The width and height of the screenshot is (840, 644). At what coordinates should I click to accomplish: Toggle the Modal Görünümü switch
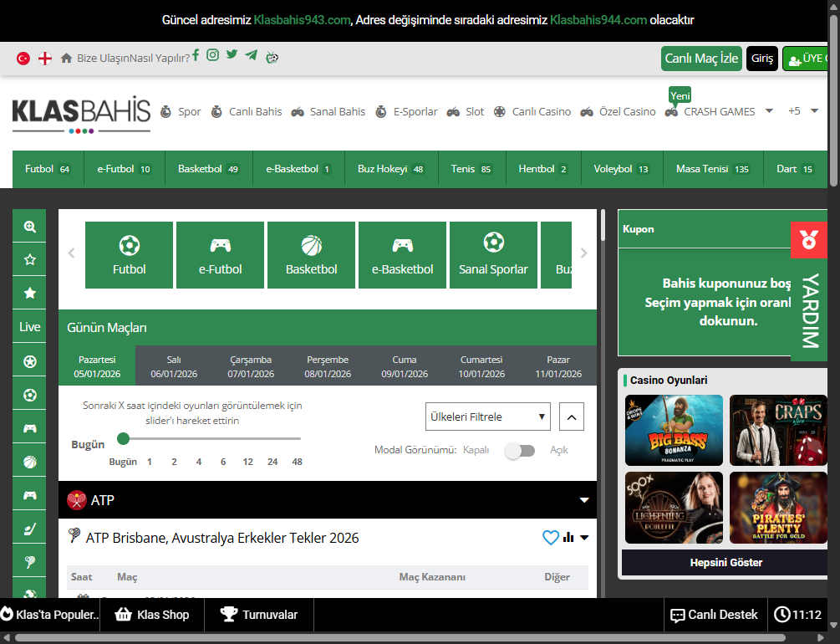[x=519, y=451]
